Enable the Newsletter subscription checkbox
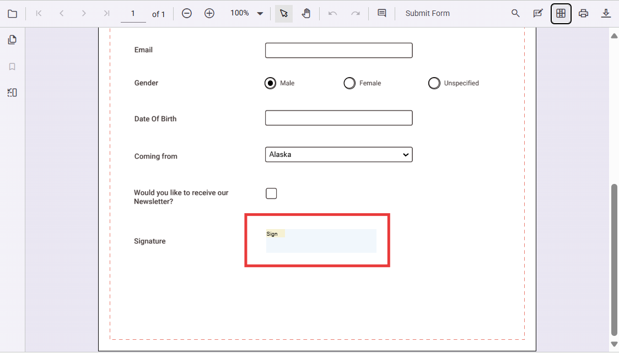 [x=271, y=193]
